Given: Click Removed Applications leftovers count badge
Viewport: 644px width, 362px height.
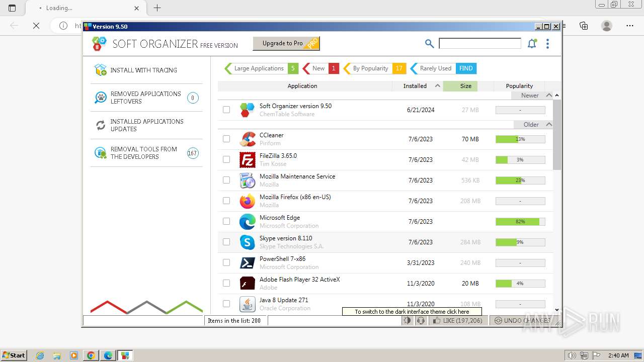Looking at the screenshot, I should (193, 98).
